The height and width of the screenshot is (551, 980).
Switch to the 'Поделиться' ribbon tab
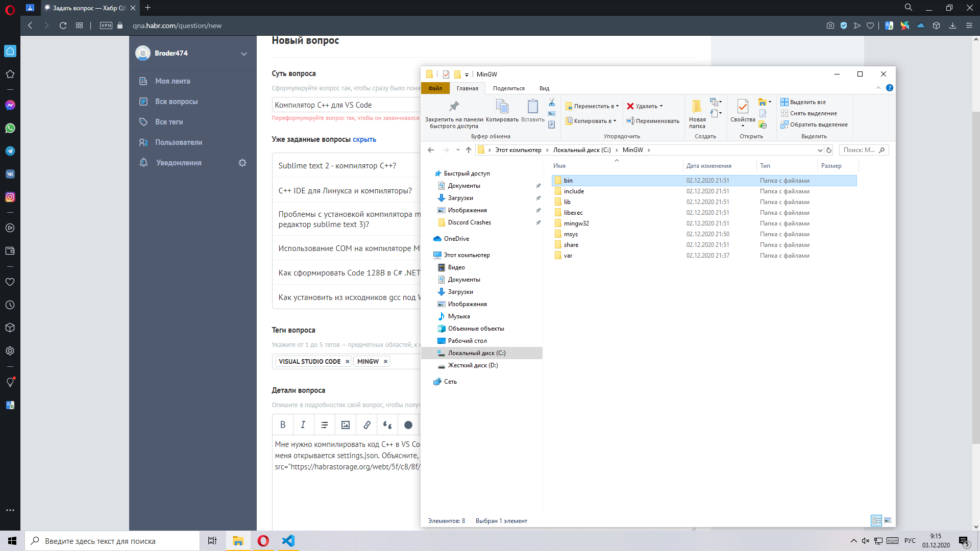(x=509, y=88)
